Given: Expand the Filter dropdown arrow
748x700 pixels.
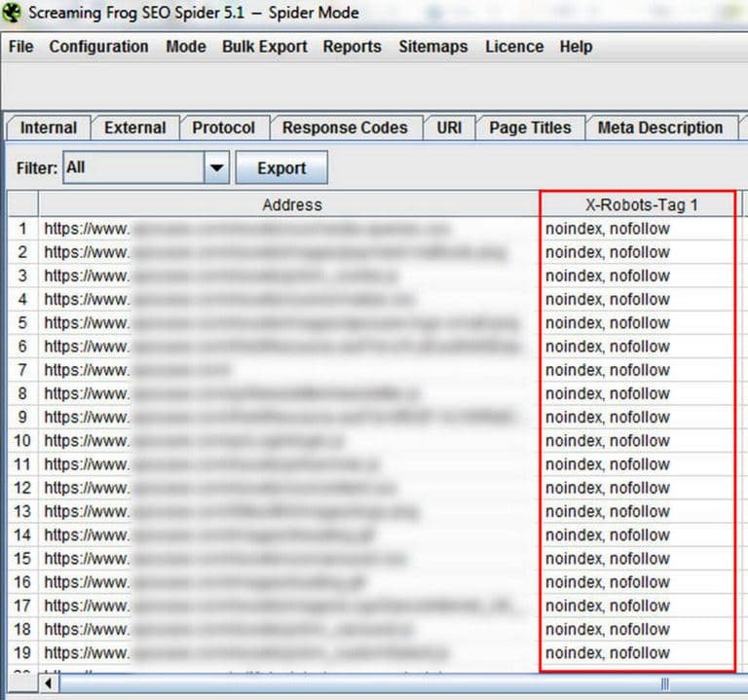Looking at the screenshot, I should coord(216,168).
